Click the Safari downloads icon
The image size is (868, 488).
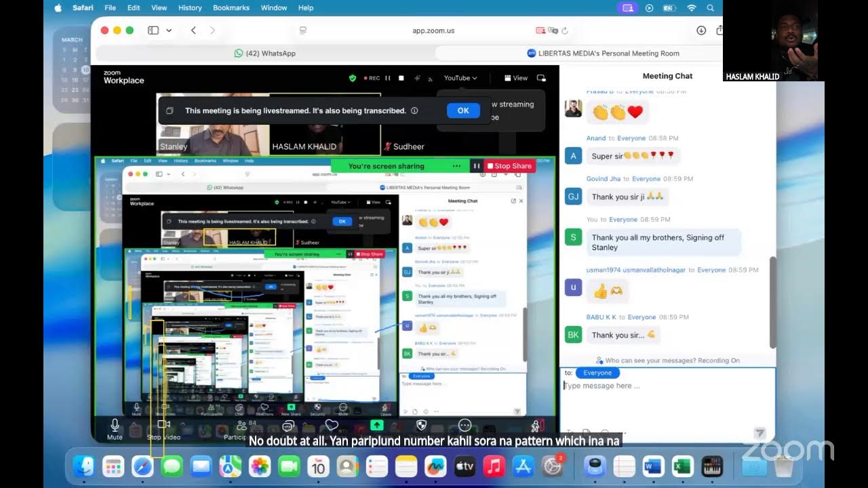(701, 30)
